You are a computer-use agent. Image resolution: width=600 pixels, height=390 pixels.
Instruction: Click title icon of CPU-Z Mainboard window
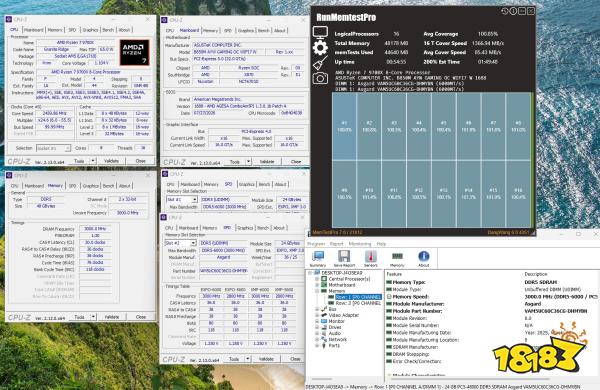tap(165, 20)
